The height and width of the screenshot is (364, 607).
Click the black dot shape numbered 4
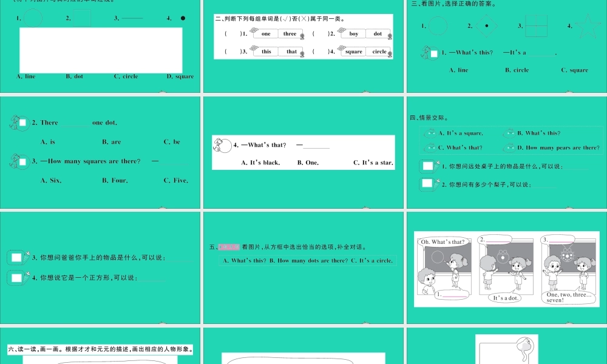coord(183,18)
